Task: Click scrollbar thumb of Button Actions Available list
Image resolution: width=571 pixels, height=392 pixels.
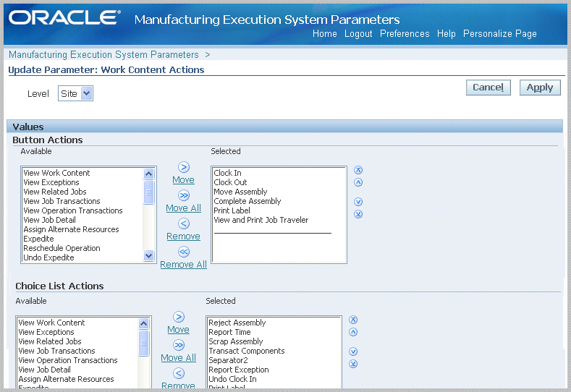Action: 148,192
